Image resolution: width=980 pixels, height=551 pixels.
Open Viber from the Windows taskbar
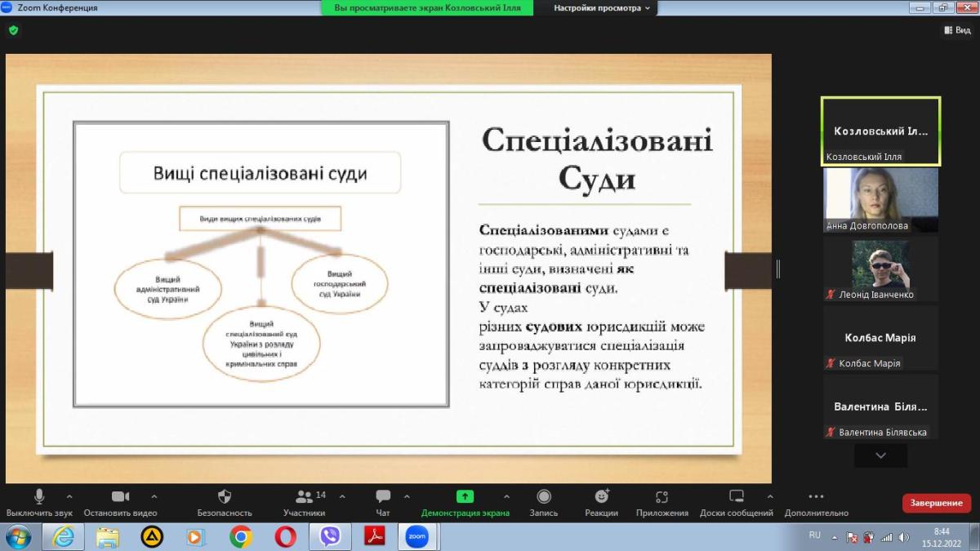pyautogui.click(x=330, y=536)
